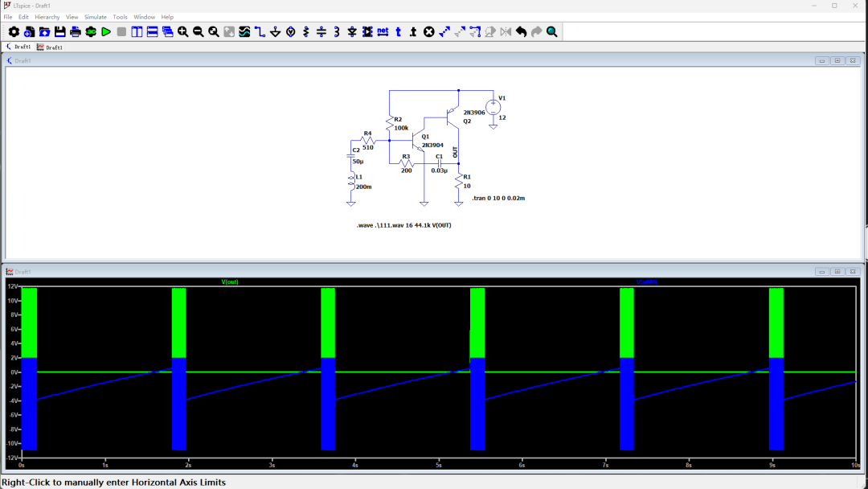The width and height of the screenshot is (868, 489).
Task: Open the settings gear icon in toolbar
Action: pos(14,31)
